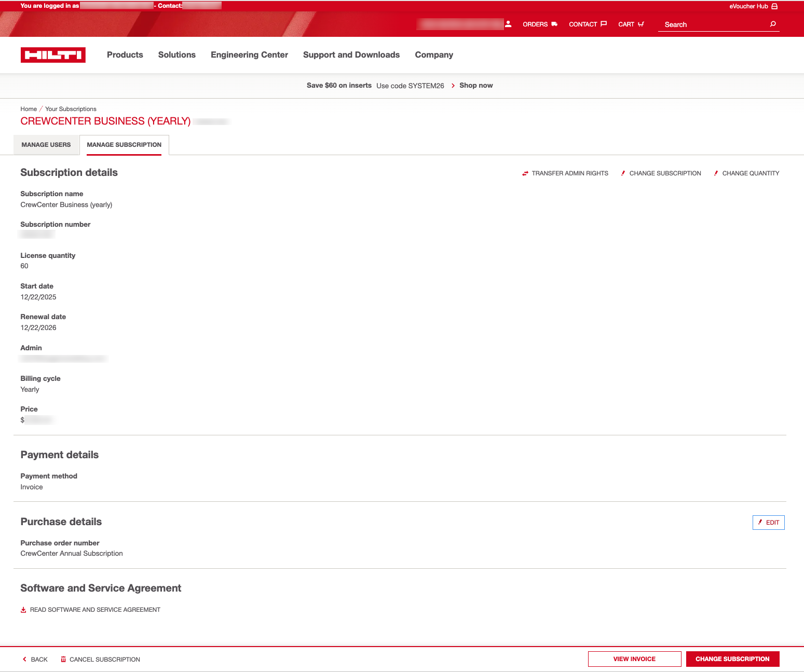Open the user account profile icon

click(x=509, y=24)
